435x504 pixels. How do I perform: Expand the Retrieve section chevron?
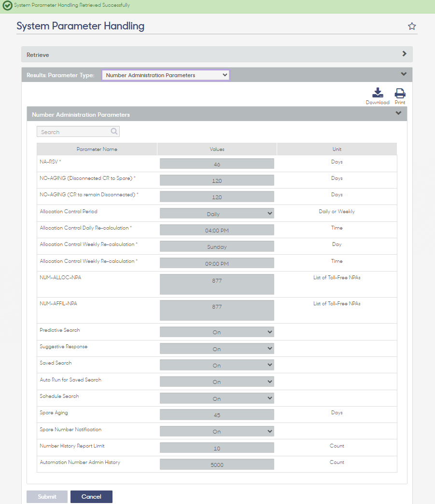tap(405, 54)
